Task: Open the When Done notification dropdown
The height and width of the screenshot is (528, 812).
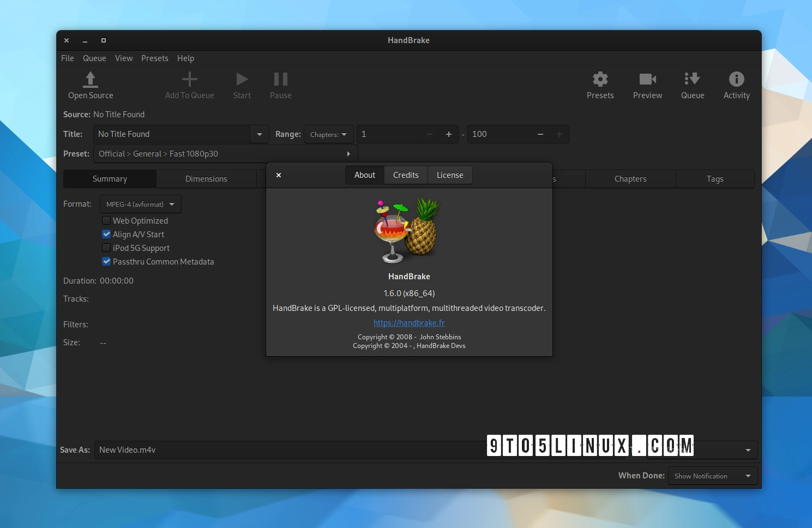Action: pyautogui.click(x=712, y=476)
